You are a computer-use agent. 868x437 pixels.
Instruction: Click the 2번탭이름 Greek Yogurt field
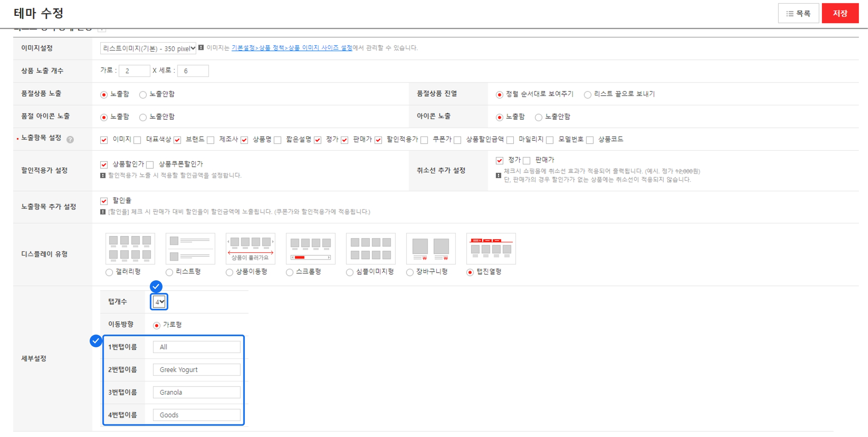click(x=196, y=370)
